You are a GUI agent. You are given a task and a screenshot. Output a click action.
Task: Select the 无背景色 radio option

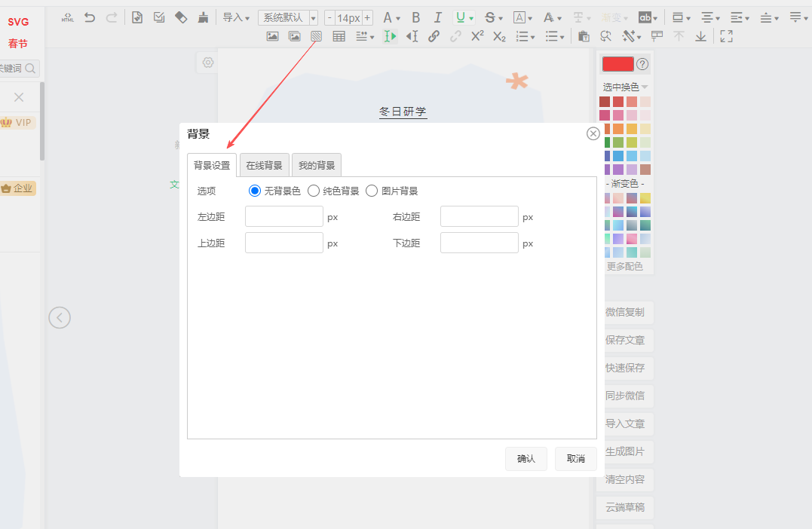click(255, 191)
